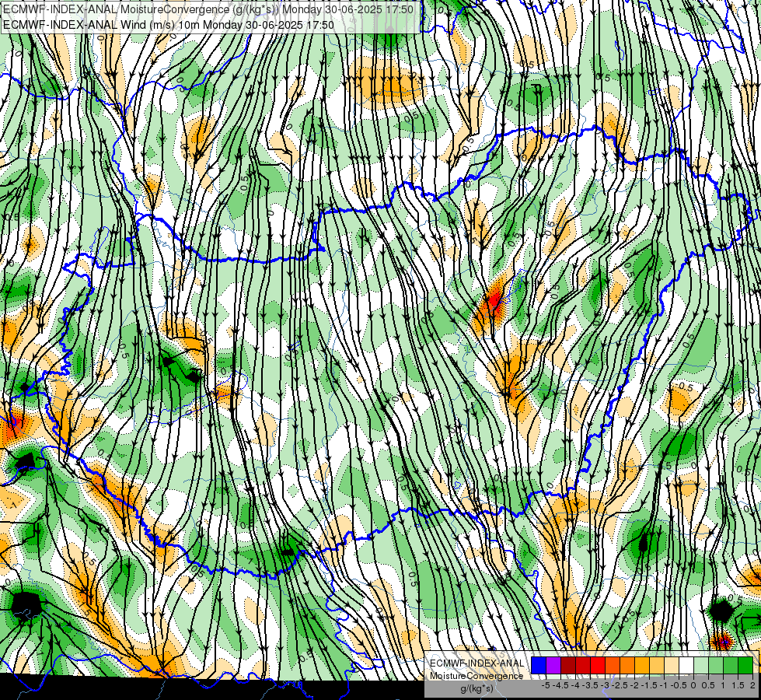Pick the light green swatch between 0.5 and 1
The image size is (761, 700).
(716, 665)
